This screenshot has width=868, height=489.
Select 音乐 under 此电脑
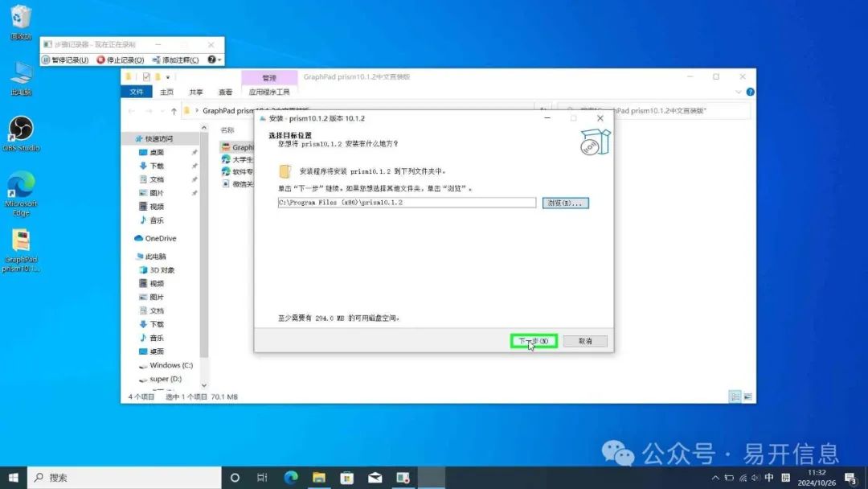click(157, 338)
